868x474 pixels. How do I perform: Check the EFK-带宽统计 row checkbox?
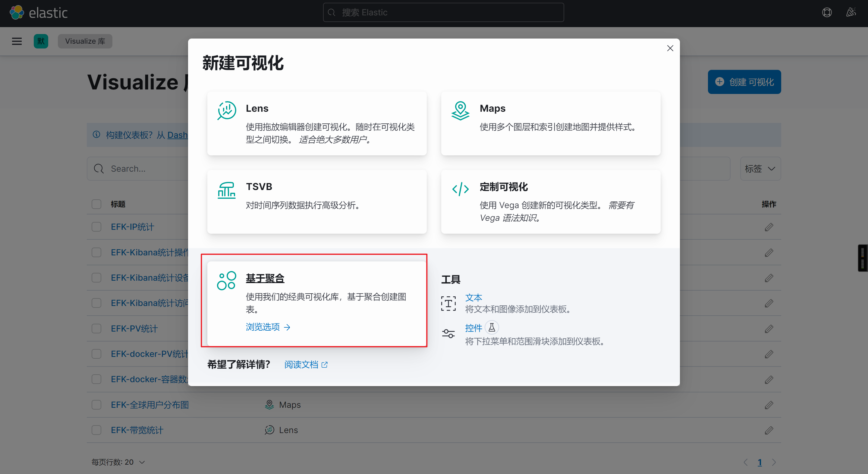pos(96,430)
